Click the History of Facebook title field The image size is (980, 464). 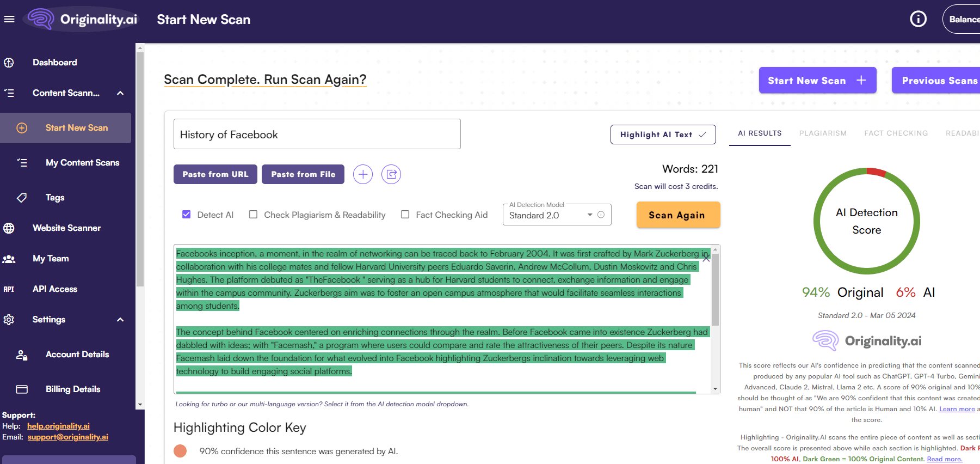point(317,135)
